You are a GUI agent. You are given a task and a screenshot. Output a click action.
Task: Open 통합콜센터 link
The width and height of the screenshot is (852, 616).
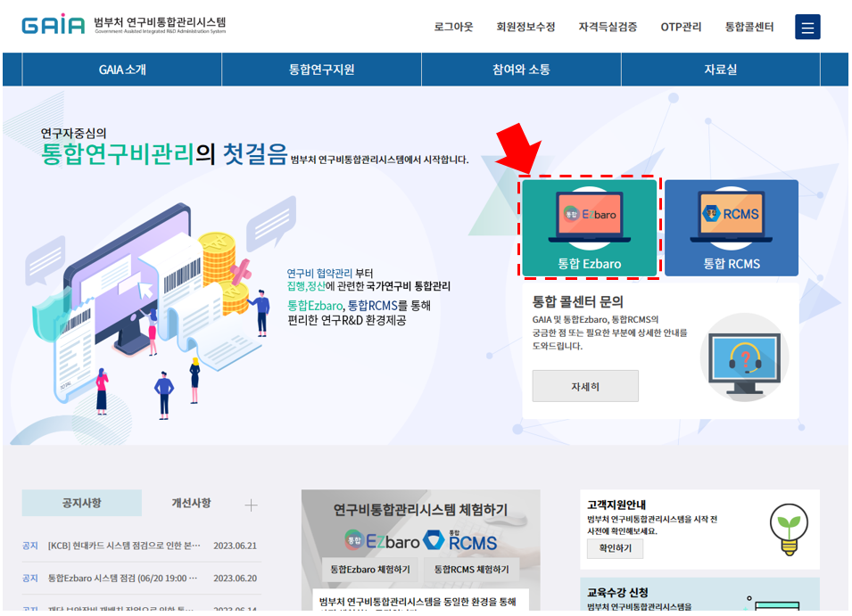[749, 27]
